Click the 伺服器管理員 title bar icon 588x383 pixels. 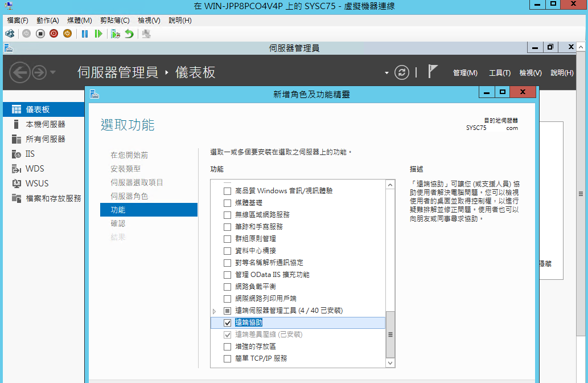(9, 48)
